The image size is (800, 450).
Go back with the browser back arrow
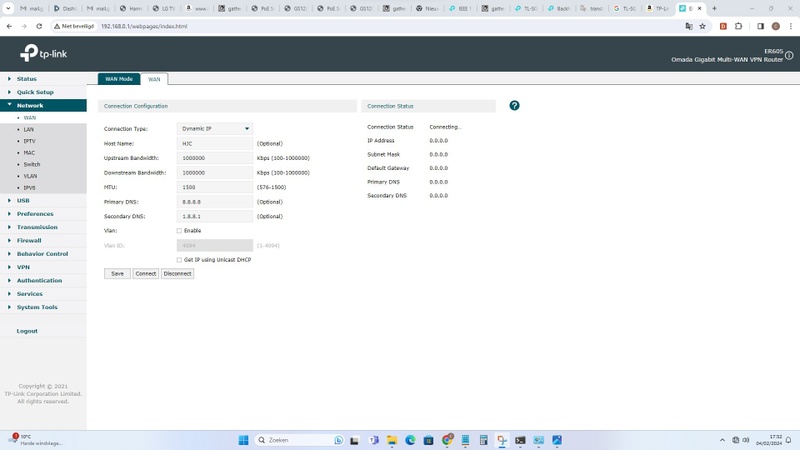point(9,26)
